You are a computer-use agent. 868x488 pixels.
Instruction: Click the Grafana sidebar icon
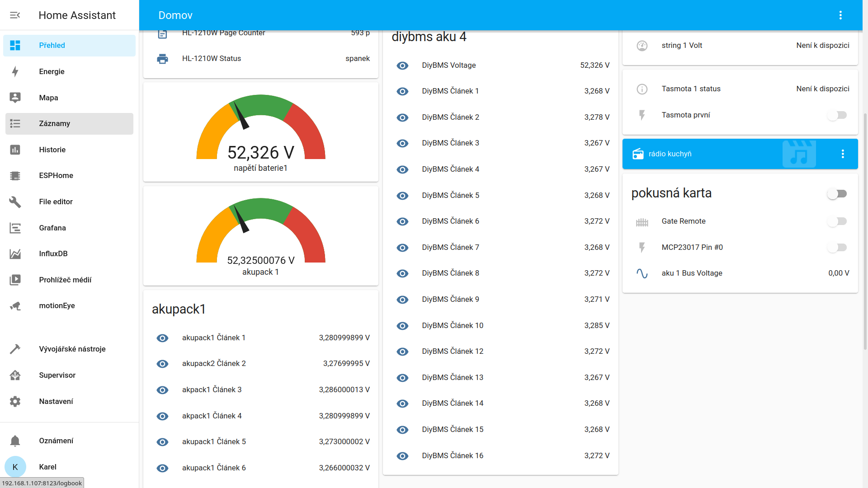pyautogui.click(x=15, y=228)
